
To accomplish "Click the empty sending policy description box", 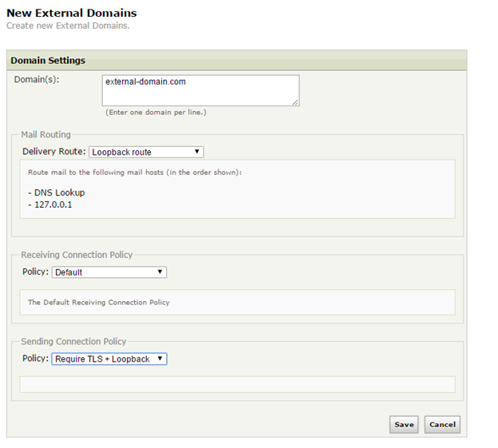I will [x=237, y=384].
